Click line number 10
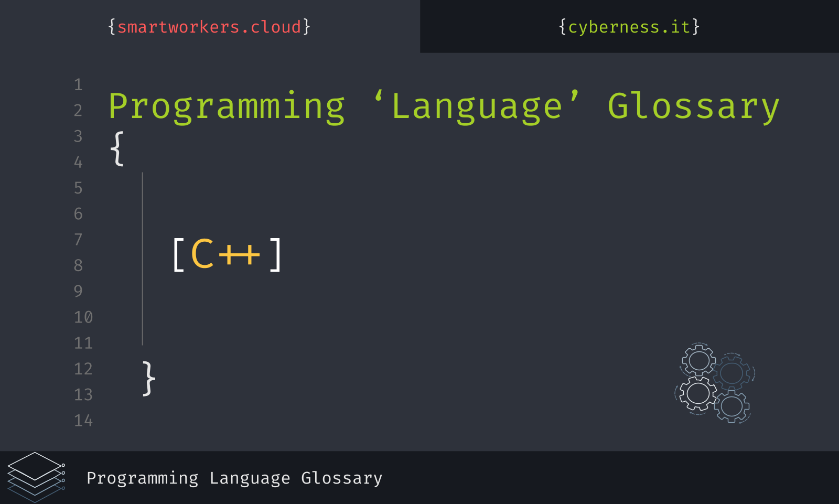The height and width of the screenshot is (504, 839). pos(83,317)
